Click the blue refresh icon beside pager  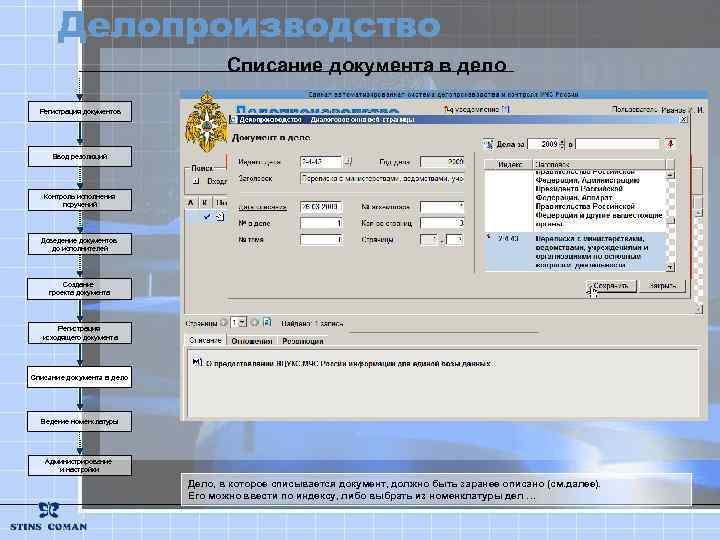(267, 323)
